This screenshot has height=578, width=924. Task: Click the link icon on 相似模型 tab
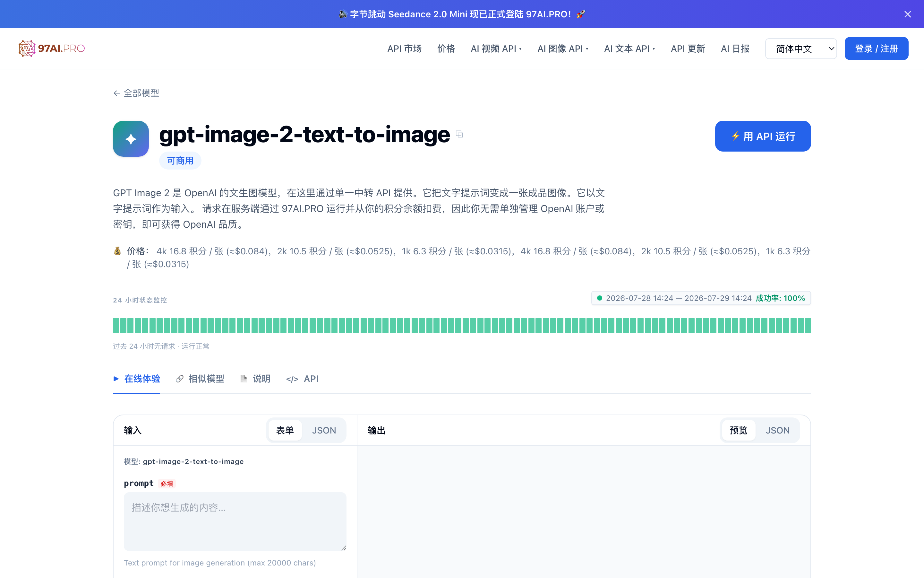[179, 379]
